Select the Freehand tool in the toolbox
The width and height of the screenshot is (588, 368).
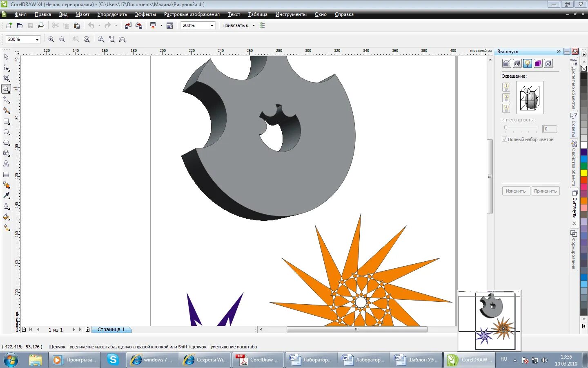pyautogui.click(x=6, y=100)
